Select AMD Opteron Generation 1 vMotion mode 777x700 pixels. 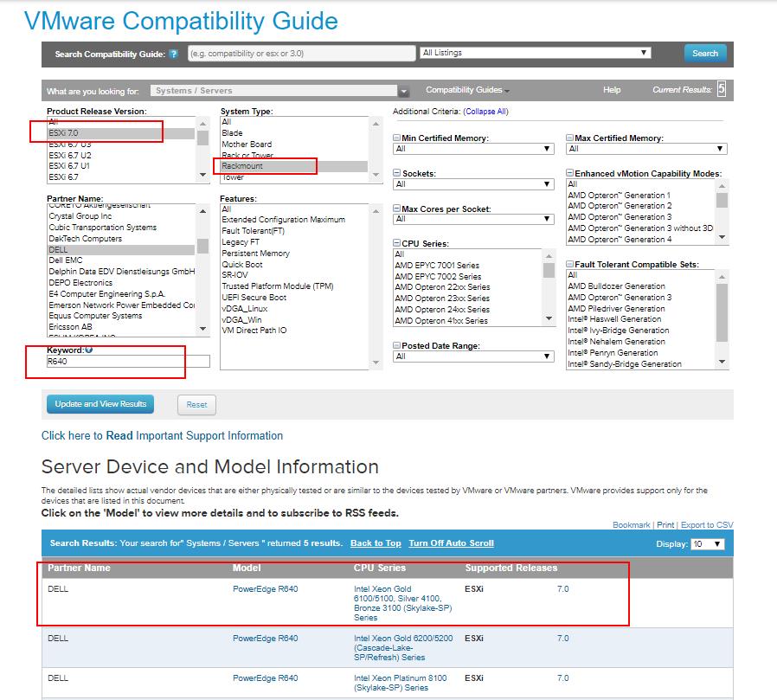tap(640, 196)
